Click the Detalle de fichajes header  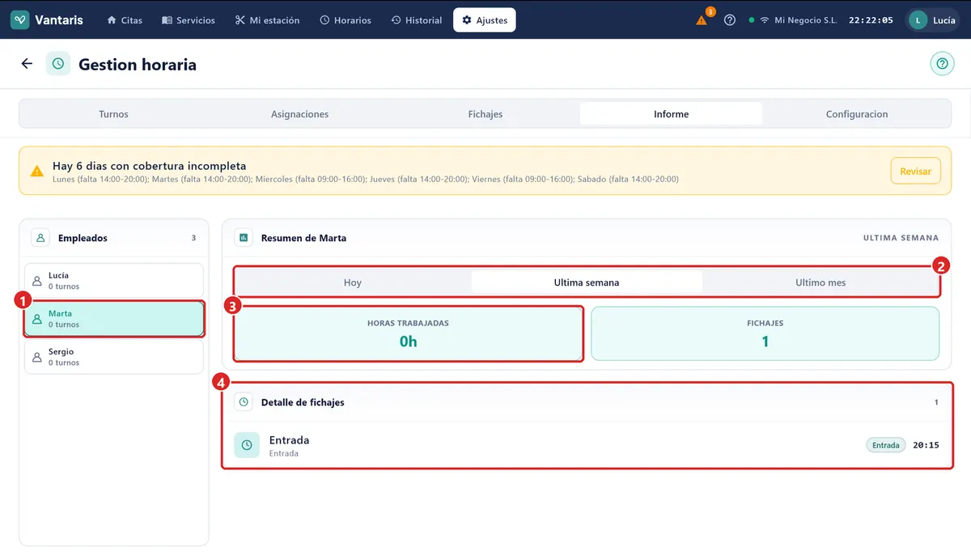tap(303, 402)
